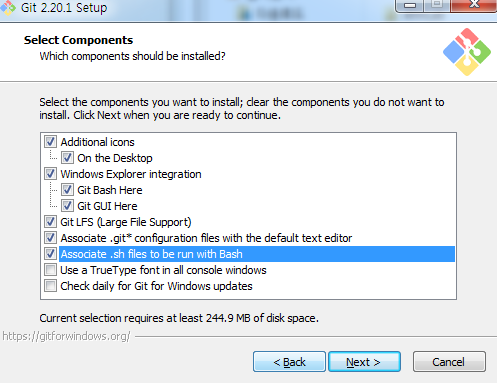Uncheck Git Bash Here checkbox

click(67, 190)
